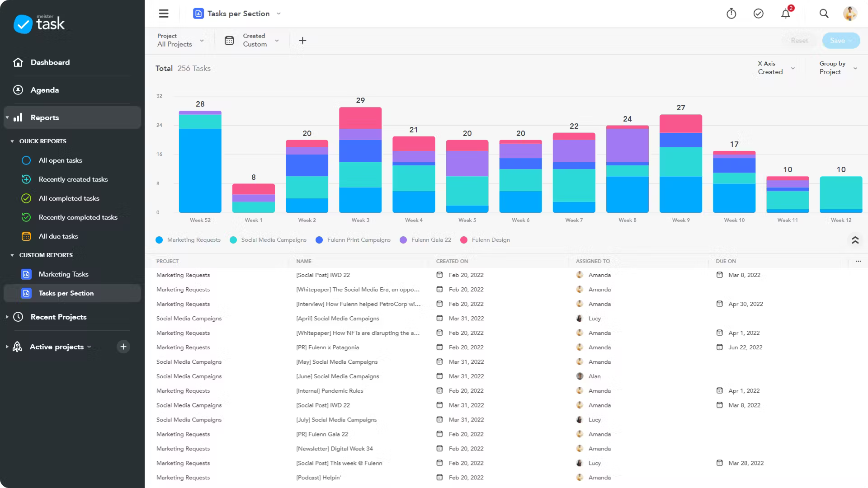Collapse the Quick Reports section
The width and height of the screenshot is (868, 488).
pos(11,141)
